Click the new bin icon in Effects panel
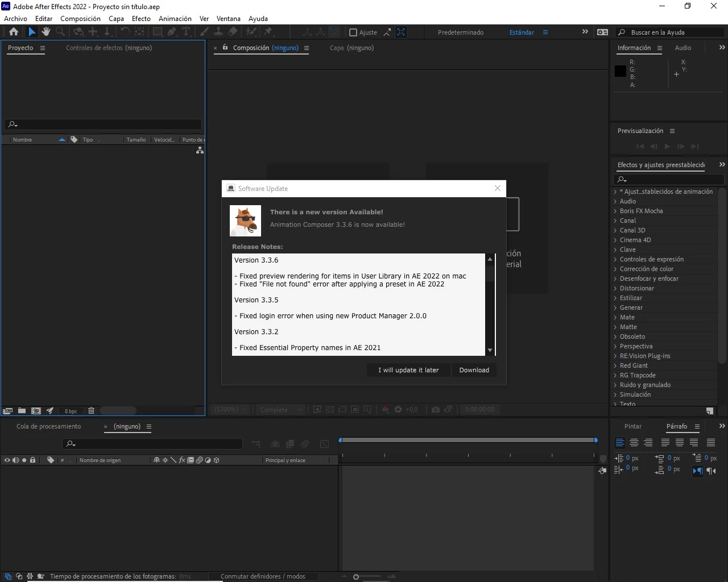Viewport: 728px width, 582px height. (710, 410)
